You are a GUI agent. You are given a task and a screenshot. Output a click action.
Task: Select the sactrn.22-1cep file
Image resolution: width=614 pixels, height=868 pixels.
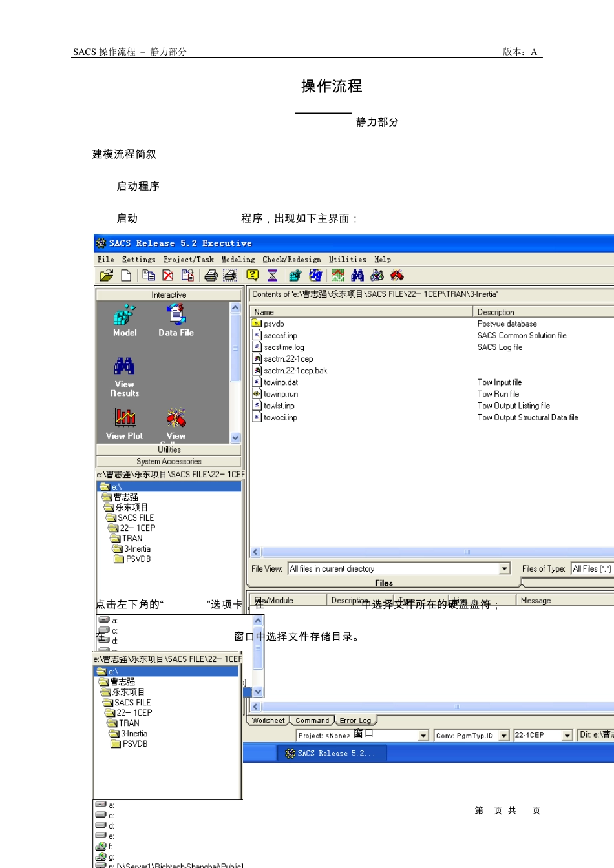[x=282, y=359]
